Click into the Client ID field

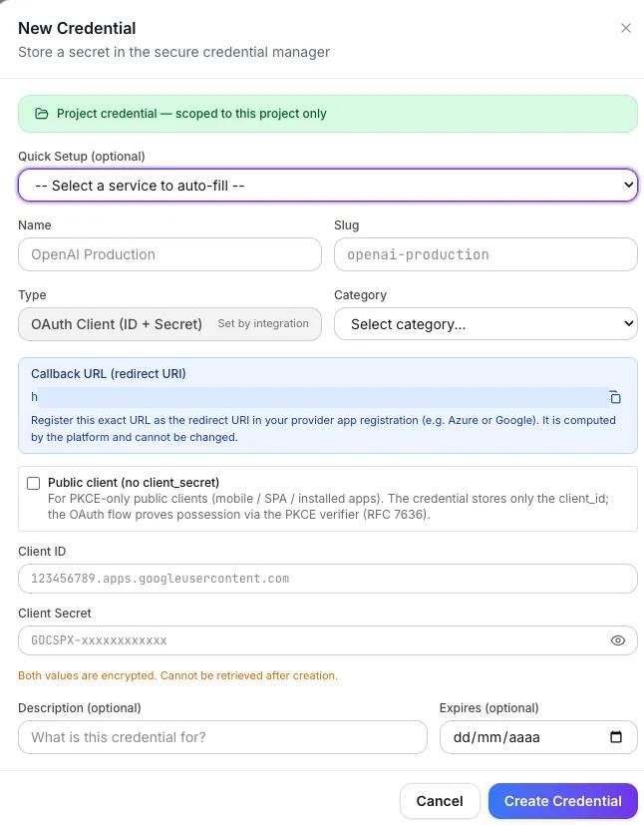[x=328, y=579]
